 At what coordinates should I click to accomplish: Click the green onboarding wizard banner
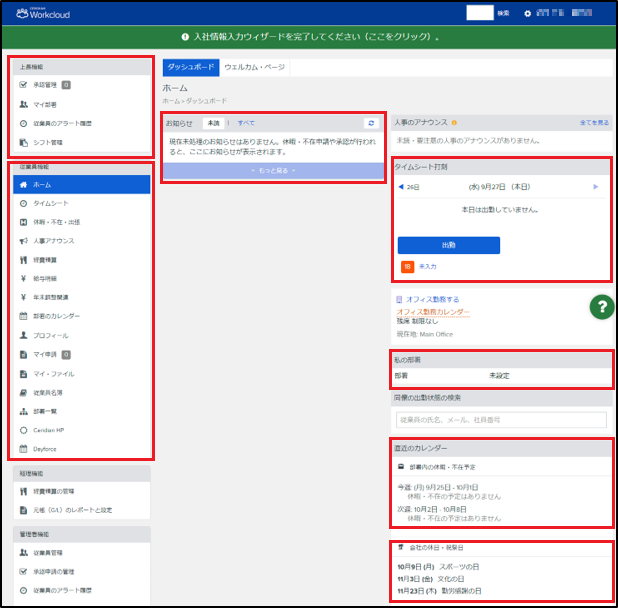click(309, 37)
